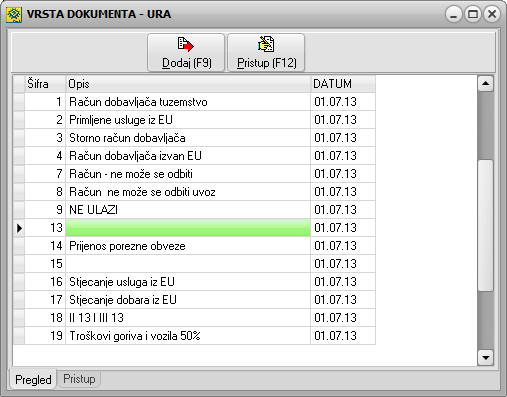Click the scrollbar up arrow

[x=485, y=83]
